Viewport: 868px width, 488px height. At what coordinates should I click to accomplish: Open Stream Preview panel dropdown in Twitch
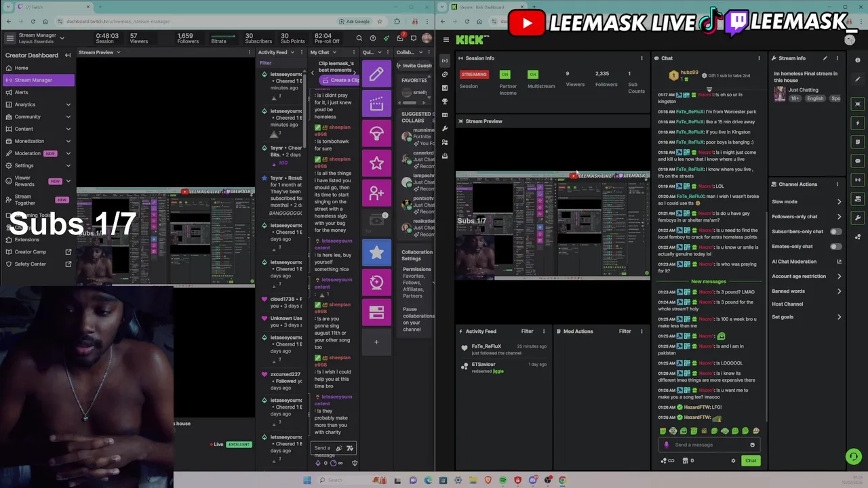tap(118, 52)
